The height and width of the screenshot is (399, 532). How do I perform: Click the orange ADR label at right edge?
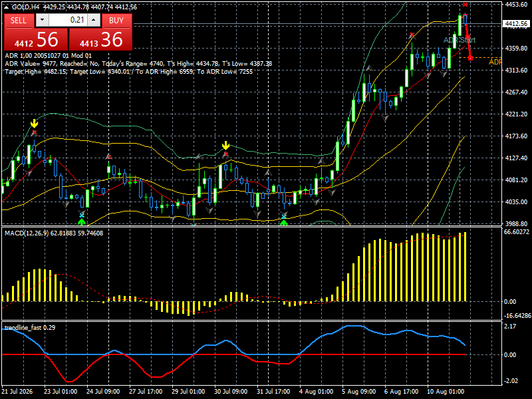495,62
